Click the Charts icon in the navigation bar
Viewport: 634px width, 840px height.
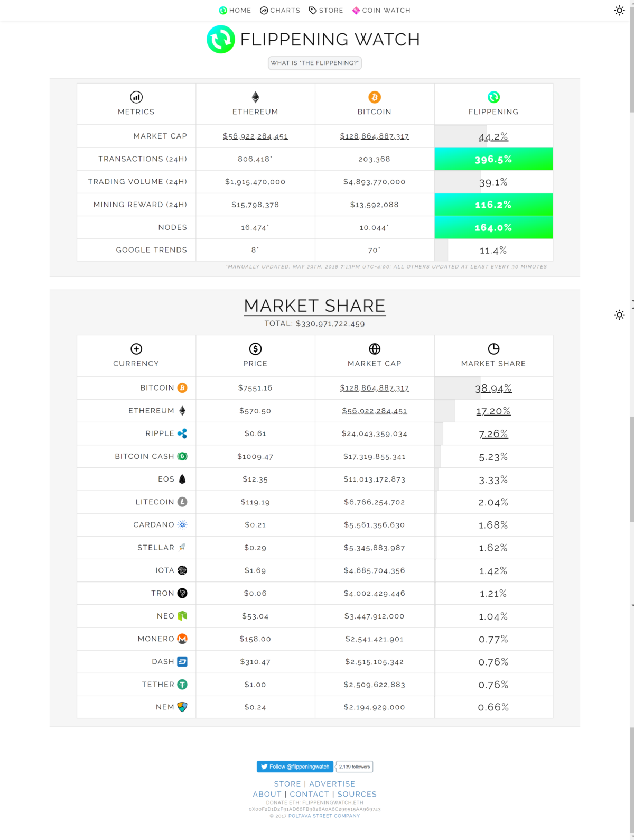(263, 10)
